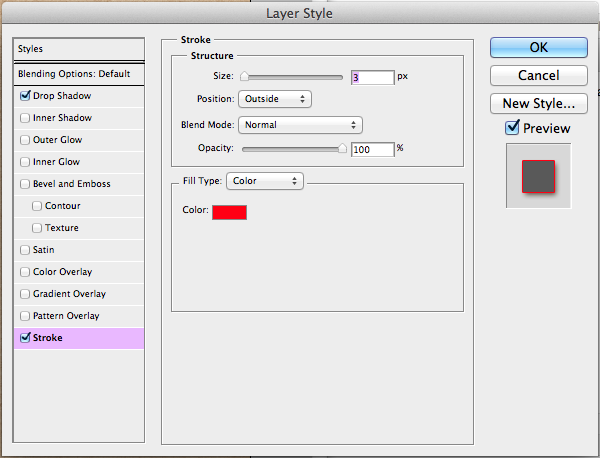Select the Satin label
Screen dimensions: 600x458
click(x=44, y=250)
